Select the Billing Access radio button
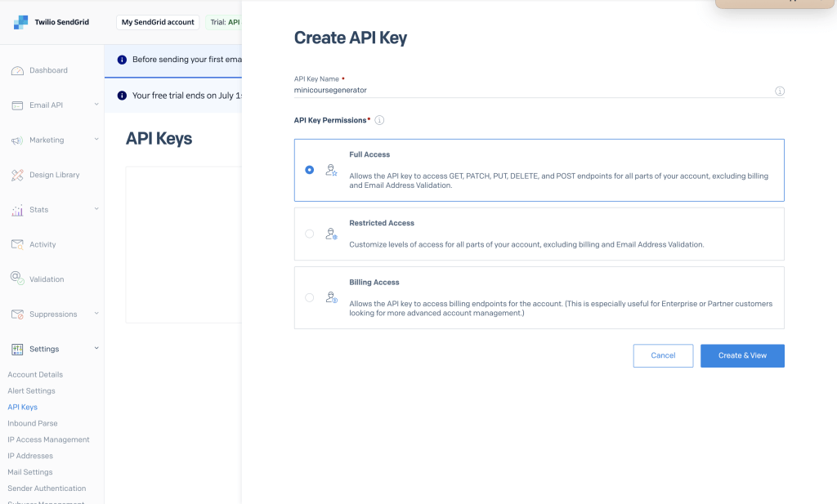Image resolution: width=837 pixels, height=504 pixels. point(309,297)
